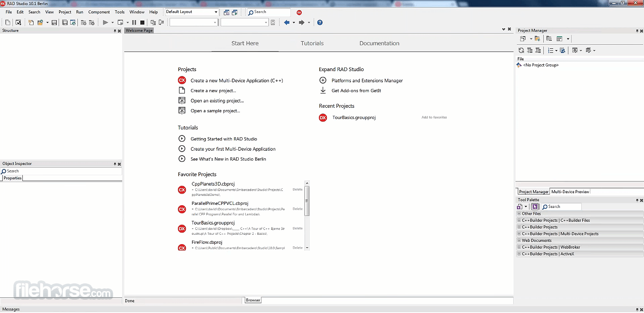Pin the Structure panel with pushpin icon
Image resolution: width=644 pixels, height=313 pixels.
pos(115,31)
